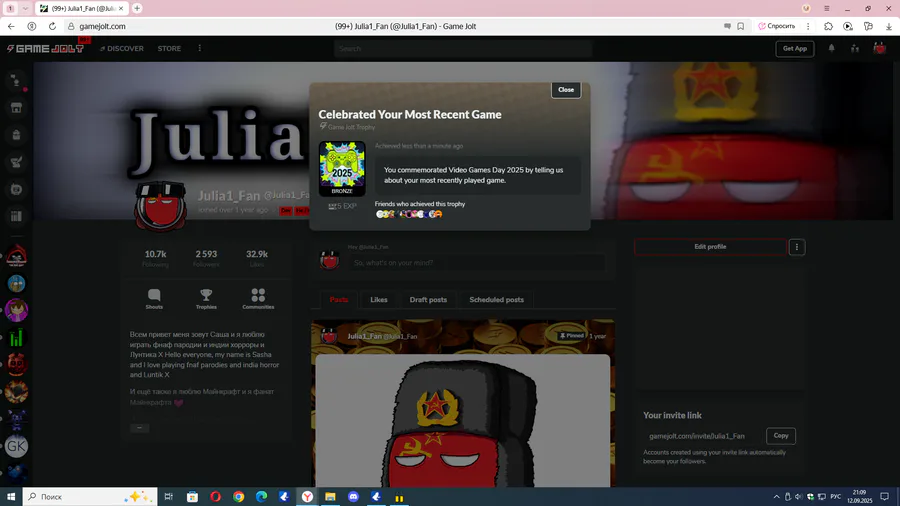Viewport: 900px width, 506px height.
Task: Switch to the Posts tab
Action: pyautogui.click(x=339, y=299)
